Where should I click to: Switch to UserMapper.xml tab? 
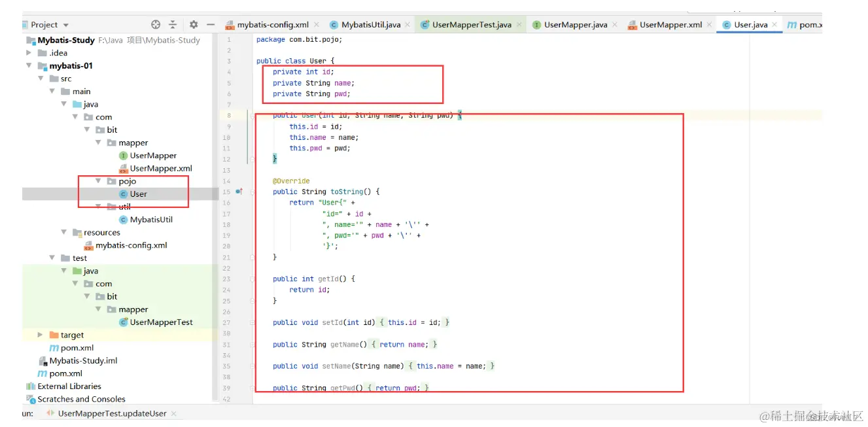pyautogui.click(x=670, y=25)
